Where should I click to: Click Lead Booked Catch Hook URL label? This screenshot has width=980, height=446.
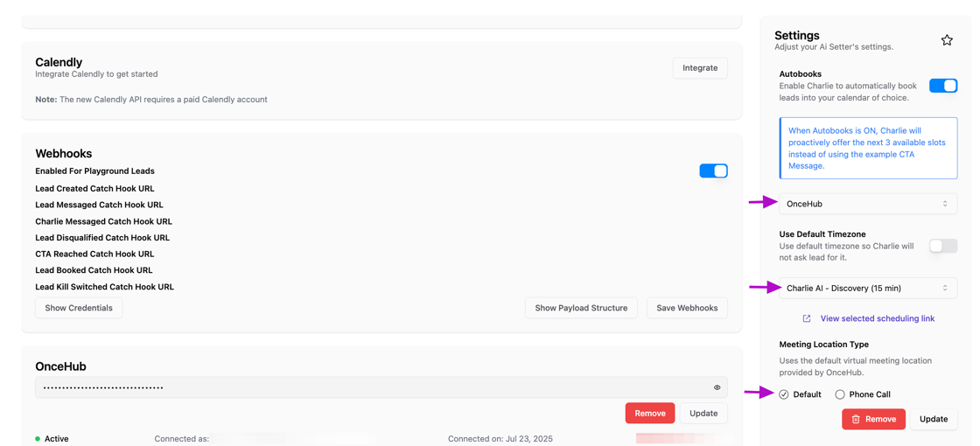tap(94, 270)
